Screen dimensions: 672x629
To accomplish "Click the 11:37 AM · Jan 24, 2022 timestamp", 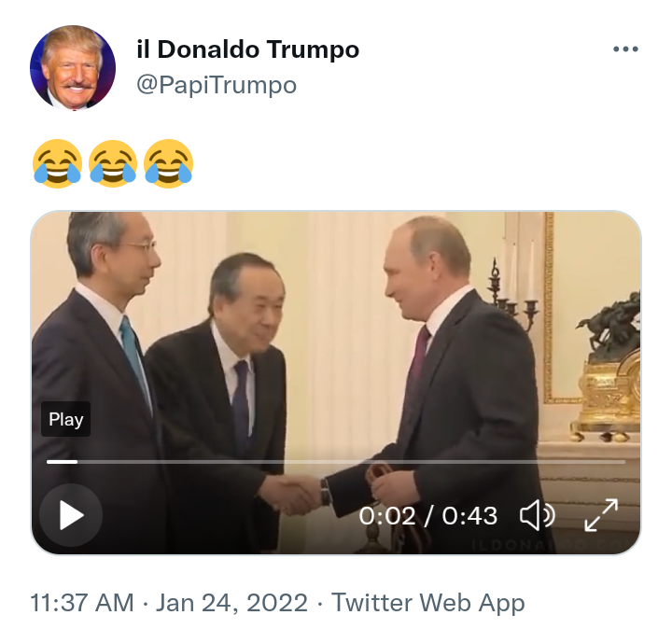I will tap(169, 603).
